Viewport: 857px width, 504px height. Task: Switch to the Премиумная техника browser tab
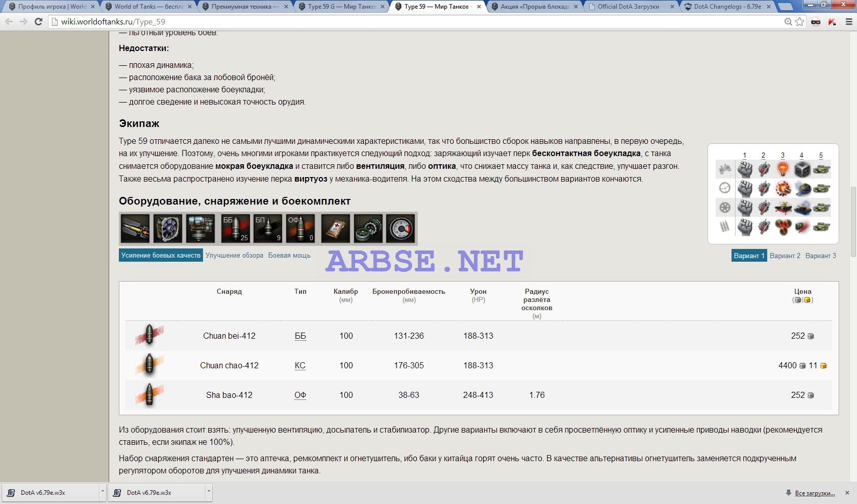click(x=245, y=7)
